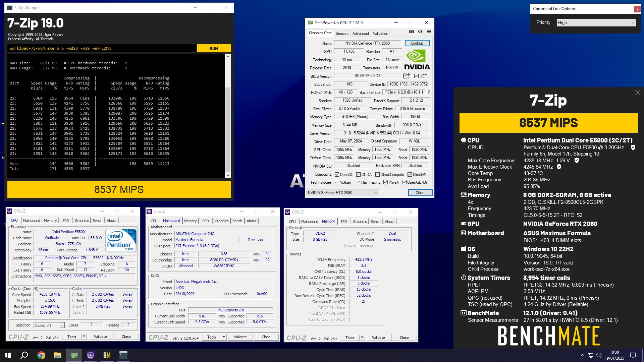Screen dimensions: 644x362
Task: Show hidden system tray icons
Action: click(x=582, y=355)
